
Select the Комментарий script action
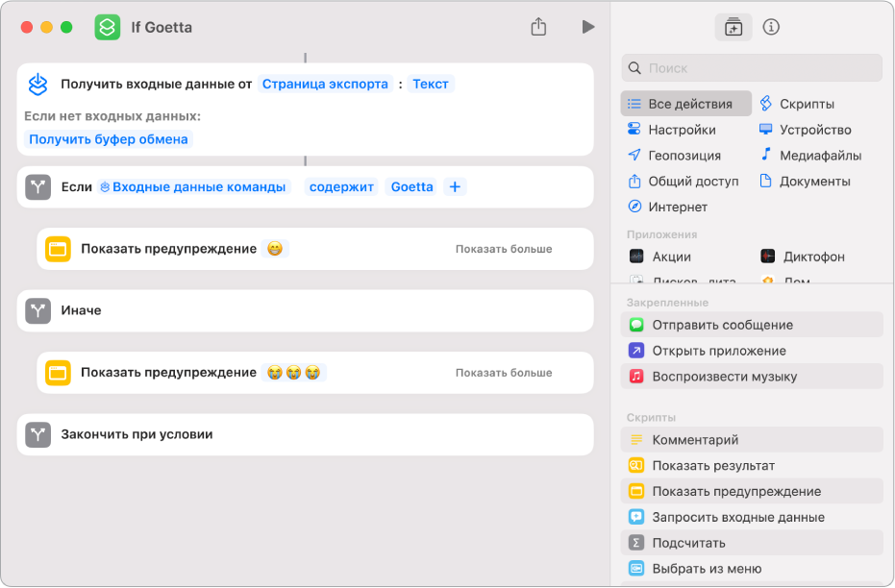695,440
